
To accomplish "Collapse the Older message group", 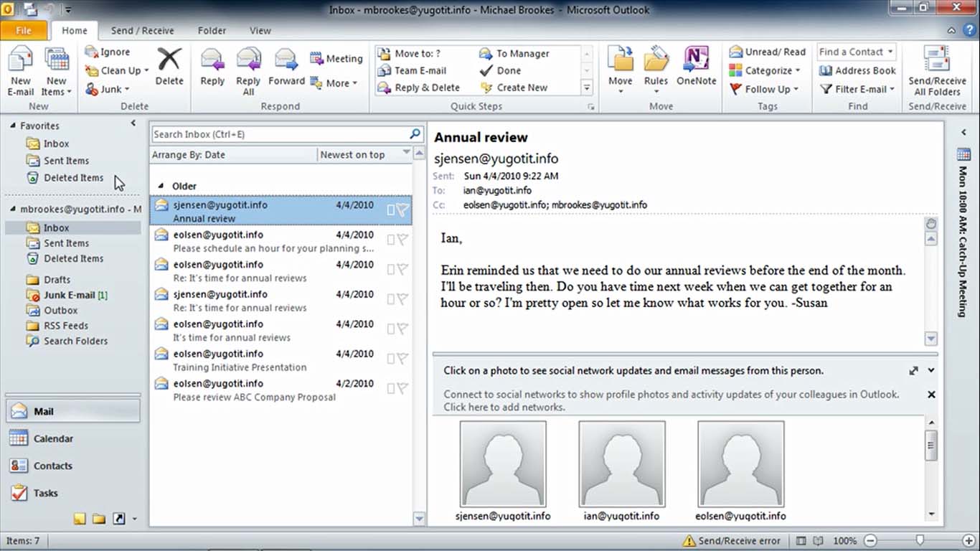I will (x=160, y=186).
